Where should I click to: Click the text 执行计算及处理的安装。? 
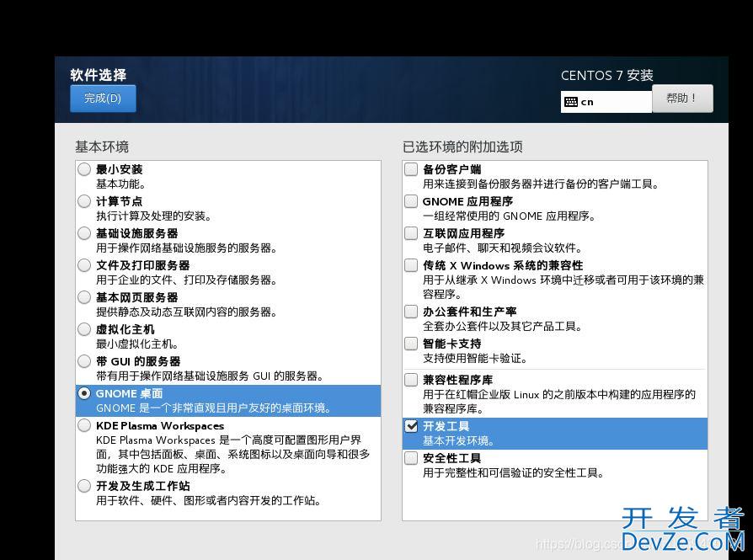pos(153,216)
